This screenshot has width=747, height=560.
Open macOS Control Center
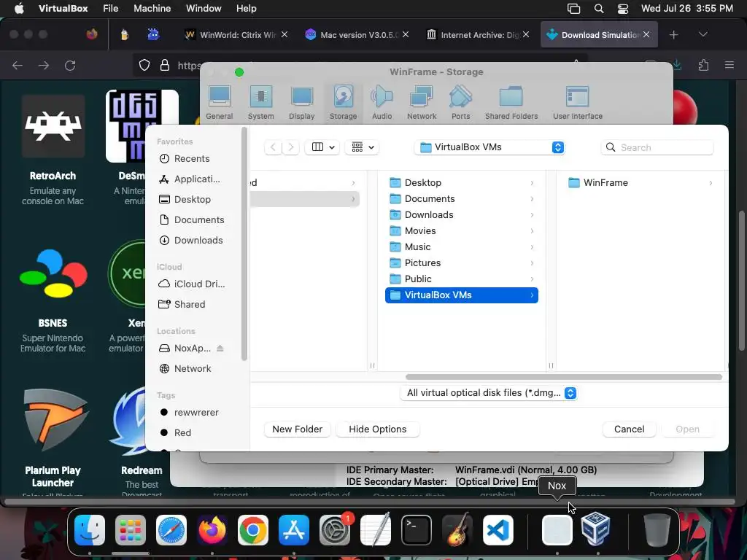(x=623, y=9)
